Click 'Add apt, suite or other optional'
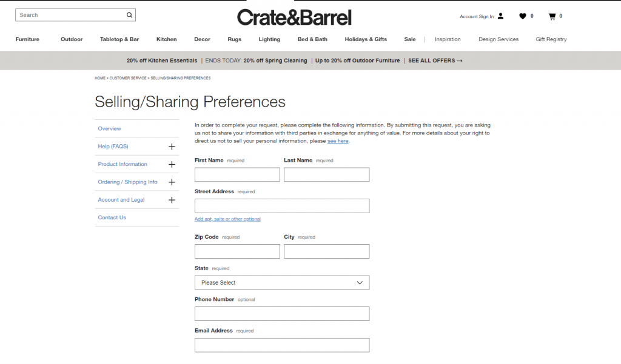621x364 pixels. pyautogui.click(x=227, y=219)
